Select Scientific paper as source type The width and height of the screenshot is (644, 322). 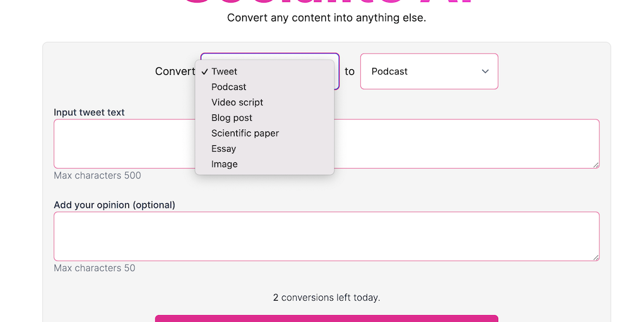pyautogui.click(x=245, y=133)
